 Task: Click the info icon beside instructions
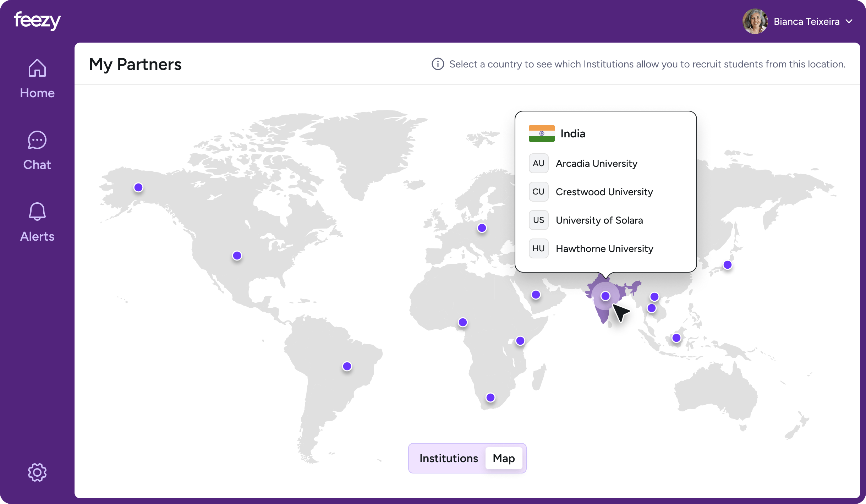click(x=438, y=64)
